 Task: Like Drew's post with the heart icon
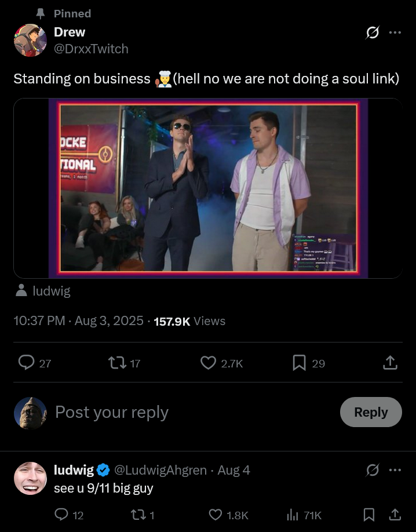click(208, 363)
